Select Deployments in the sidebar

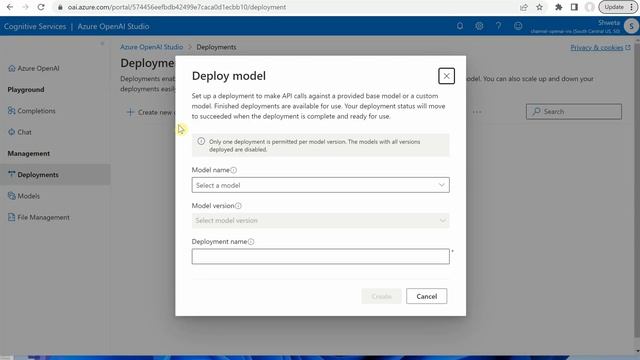[x=55, y=175]
